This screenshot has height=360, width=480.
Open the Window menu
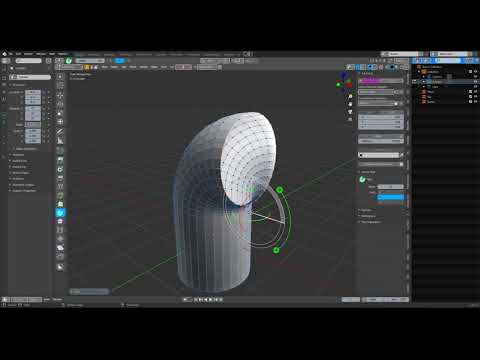41,54
